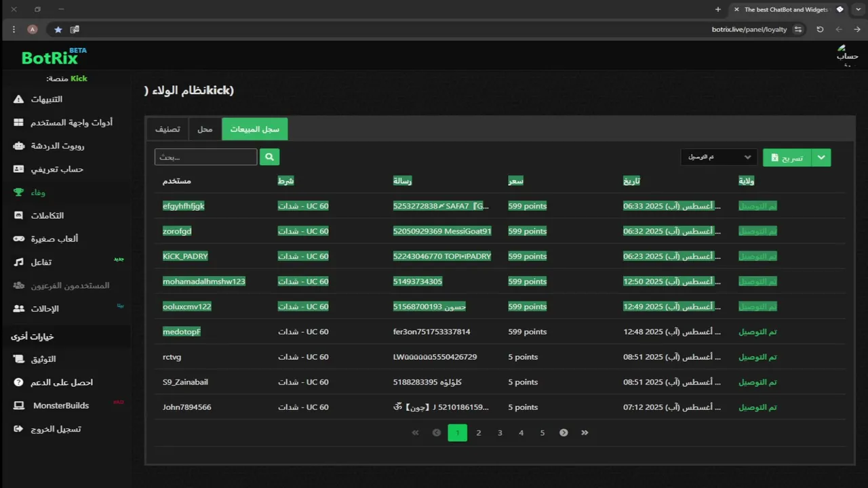Viewport: 868px width, 488px height.
Task: Click message 51493734305
Action: [418, 281]
